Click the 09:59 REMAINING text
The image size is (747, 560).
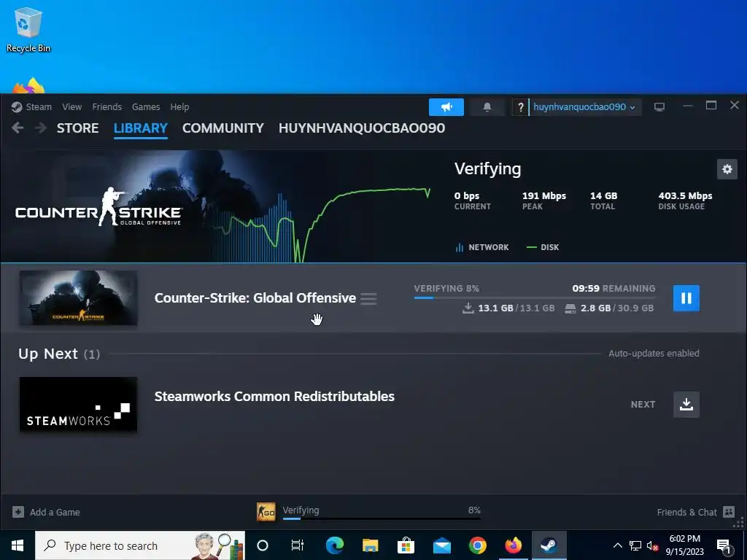[x=614, y=289]
